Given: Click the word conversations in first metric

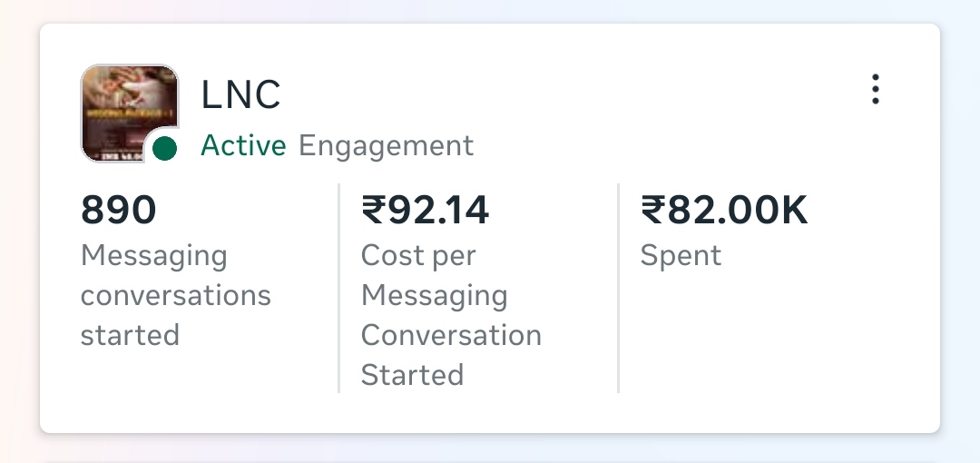Looking at the screenshot, I should pos(176,295).
